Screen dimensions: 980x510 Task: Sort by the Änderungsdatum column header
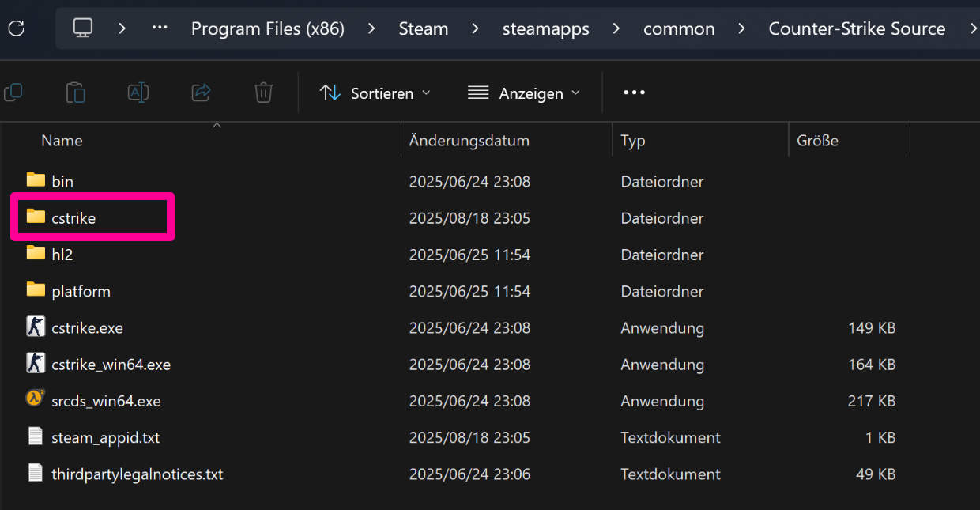pos(469,141)
